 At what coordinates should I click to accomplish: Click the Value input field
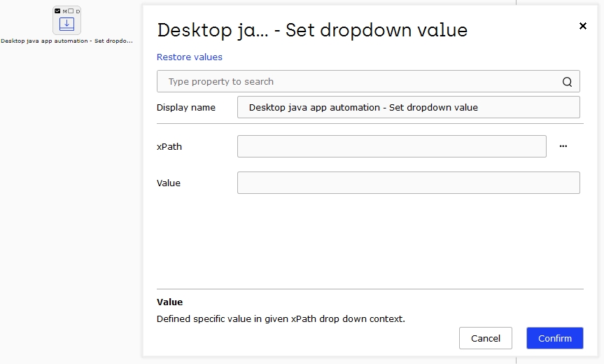click(x=409, y=183)
